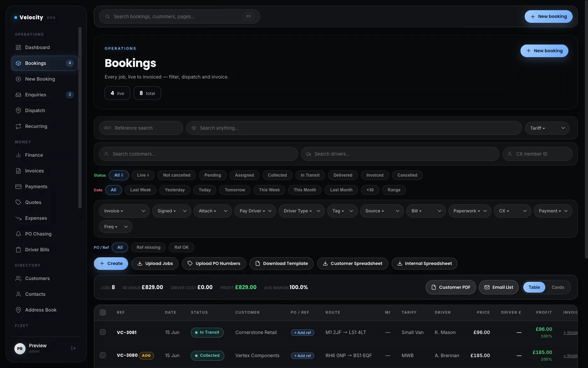588x368 pixels.
Task: Click the Contacts person icon
Action: (x=18, y=294)
